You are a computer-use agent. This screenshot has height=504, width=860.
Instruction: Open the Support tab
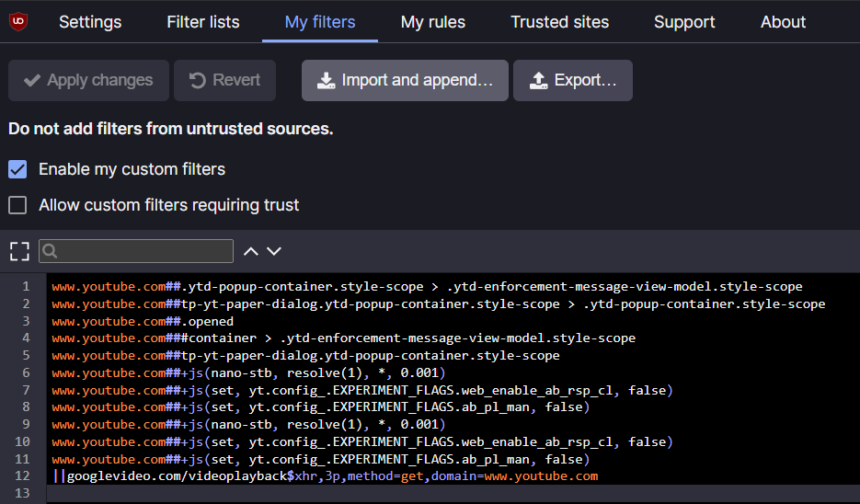click(x=684, y=22)
